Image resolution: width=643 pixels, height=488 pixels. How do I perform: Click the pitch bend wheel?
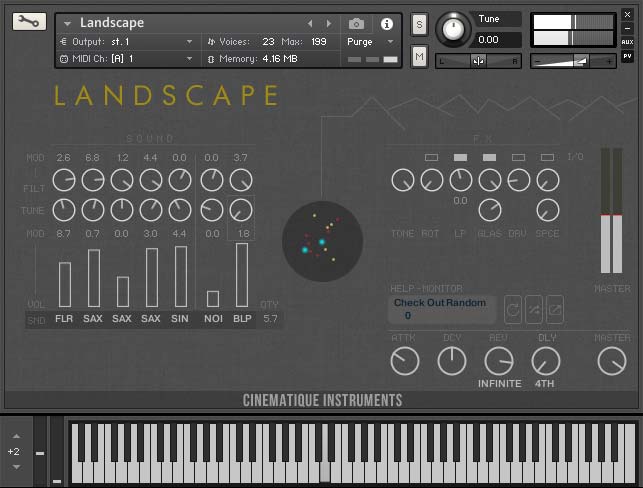pos(40,451)
